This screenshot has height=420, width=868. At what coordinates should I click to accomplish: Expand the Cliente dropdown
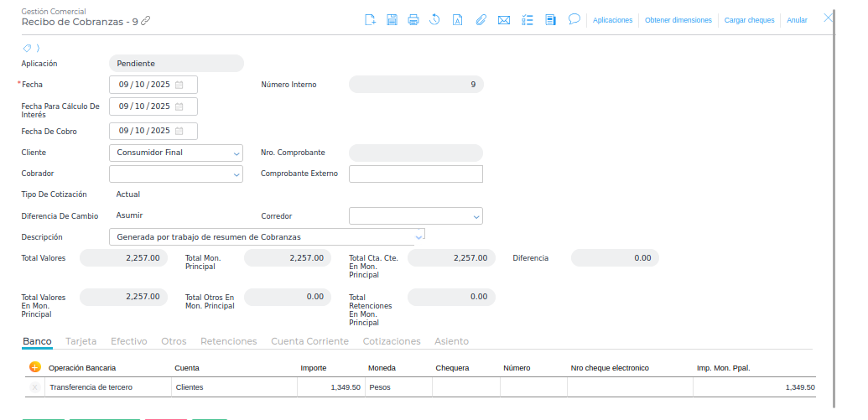pos(235,153)
